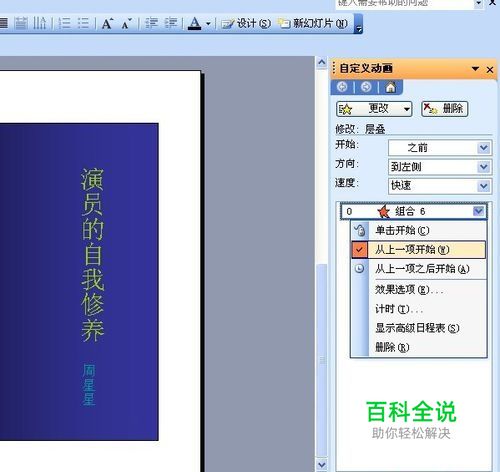Click the red star effect icon on 组合 6

coord(384,211)
